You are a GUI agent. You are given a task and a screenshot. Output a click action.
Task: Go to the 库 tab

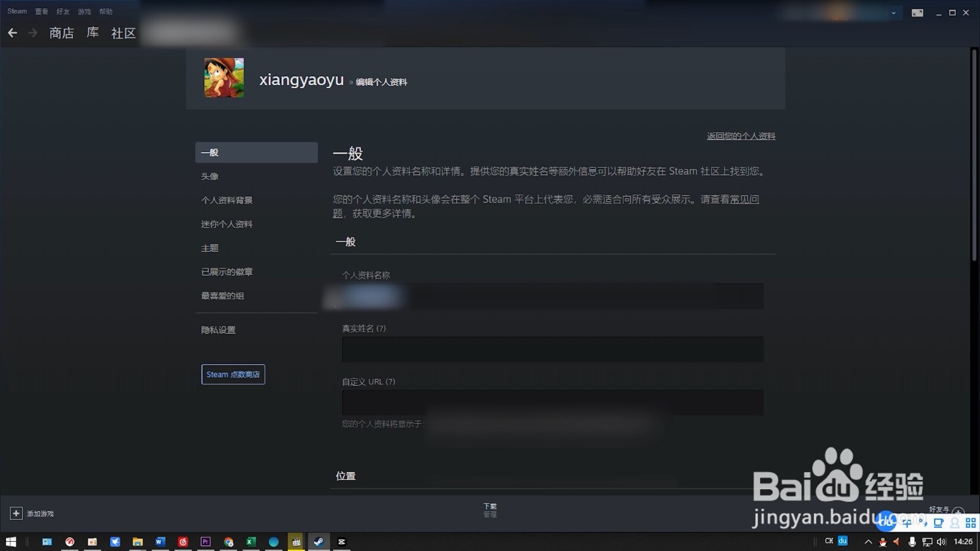tap(92, 32)
